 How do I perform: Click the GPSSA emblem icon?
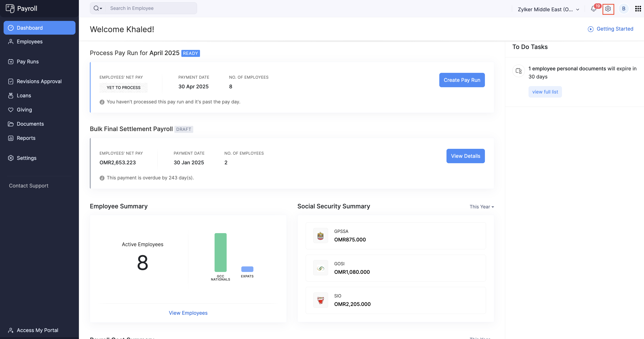coord(320,235)
